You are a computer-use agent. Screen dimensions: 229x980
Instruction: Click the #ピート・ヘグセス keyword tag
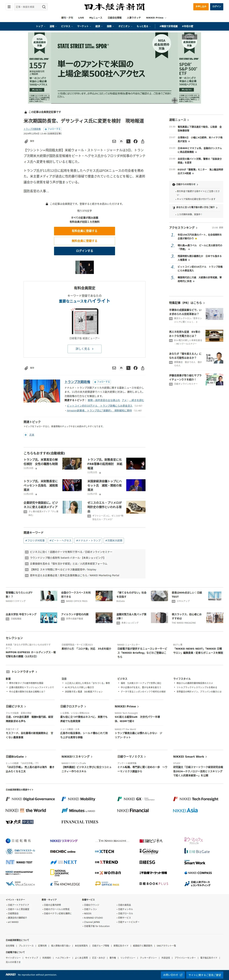click(x=60, y=541)
